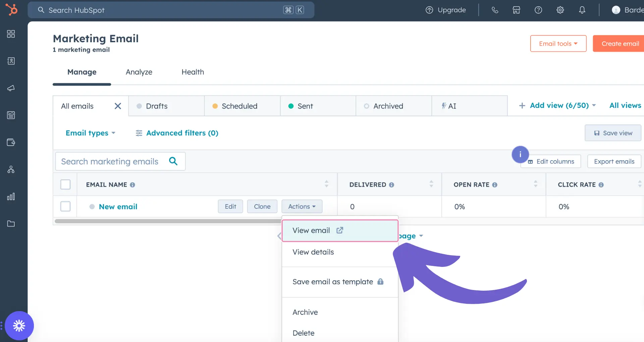Image resolution: width=644 pixels, height=342 pixels.
Task: Close the All emails view with X
Action: [118, 106]
